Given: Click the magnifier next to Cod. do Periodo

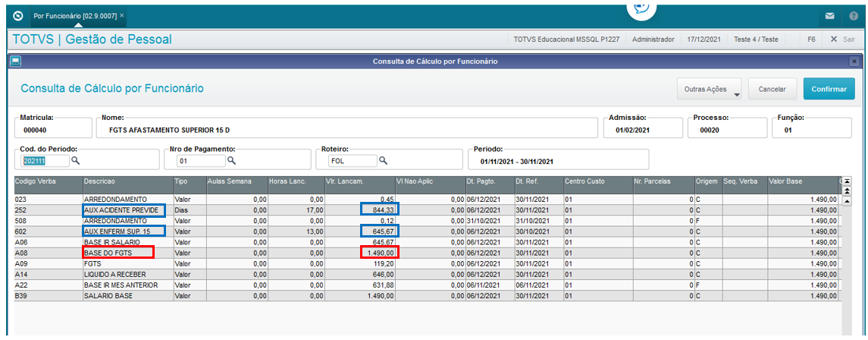Looking at the screenshot, I should click(75, 161).
